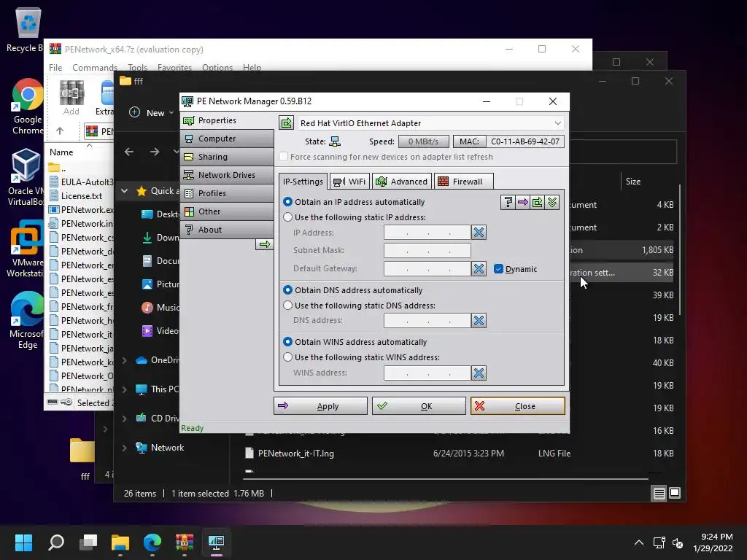Click the Explorer vertical scrollbar

coord(679,250)
